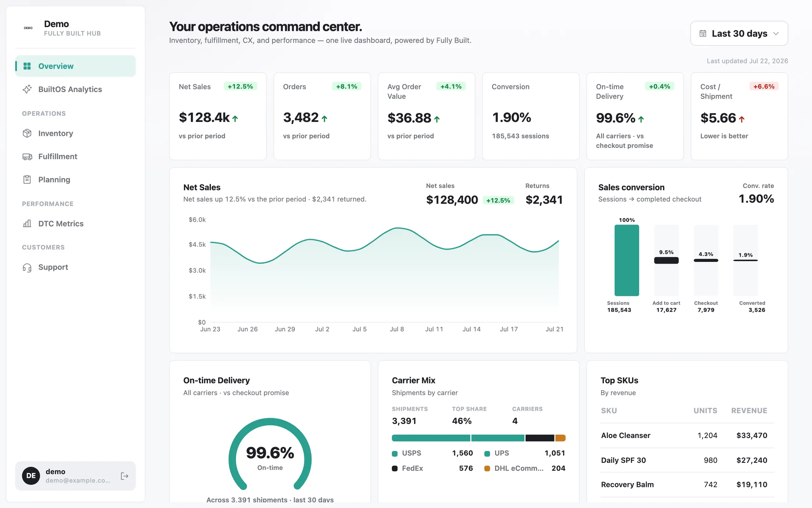Click the Demo brand logo
Viewport: 812px width, 508px height.
tap(28, 28)
